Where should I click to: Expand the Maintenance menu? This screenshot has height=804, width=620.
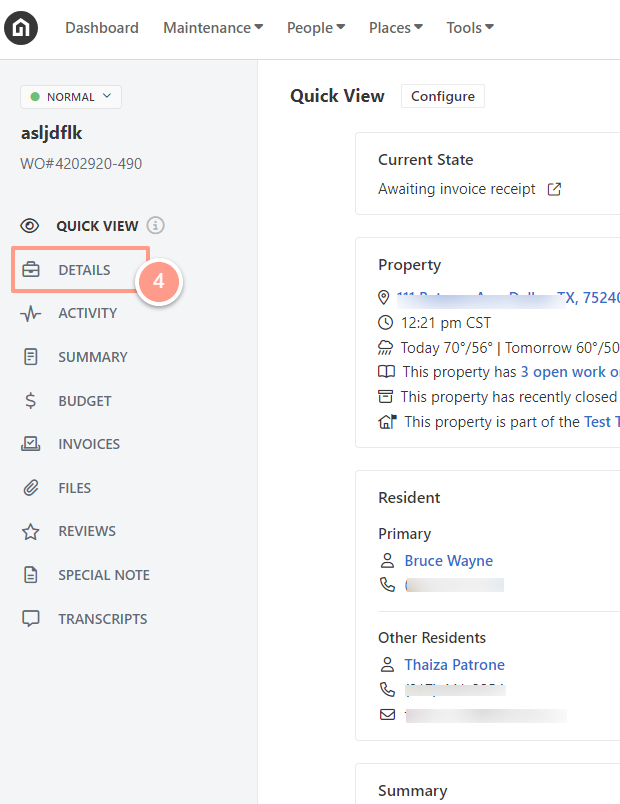coord(213,28)
